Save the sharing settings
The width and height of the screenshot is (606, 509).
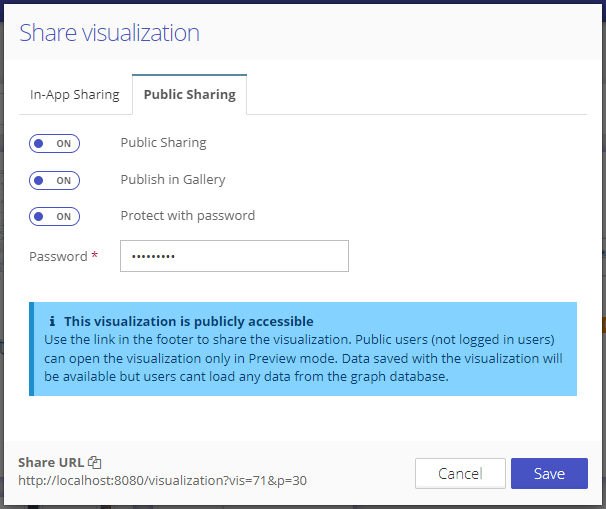coord(548,474)
